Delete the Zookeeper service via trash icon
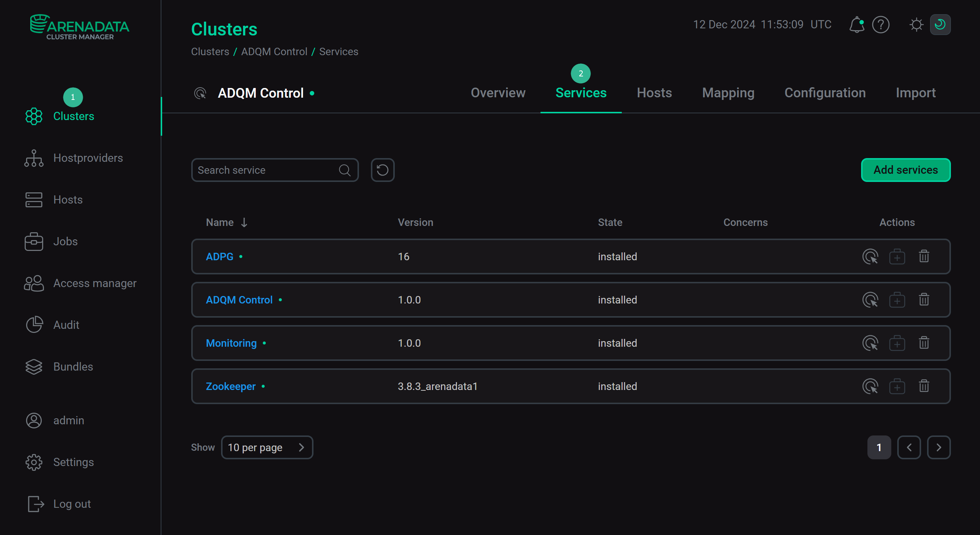980x535 pixels. 924,386
